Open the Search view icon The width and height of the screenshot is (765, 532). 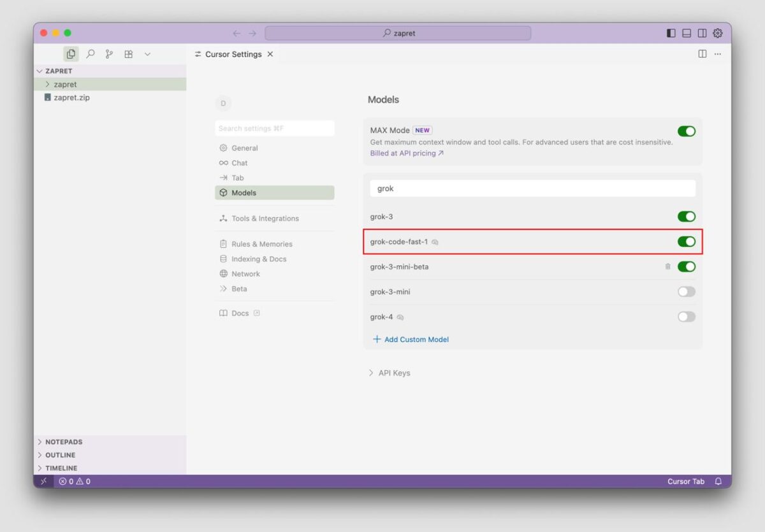[x=91, y=54]
